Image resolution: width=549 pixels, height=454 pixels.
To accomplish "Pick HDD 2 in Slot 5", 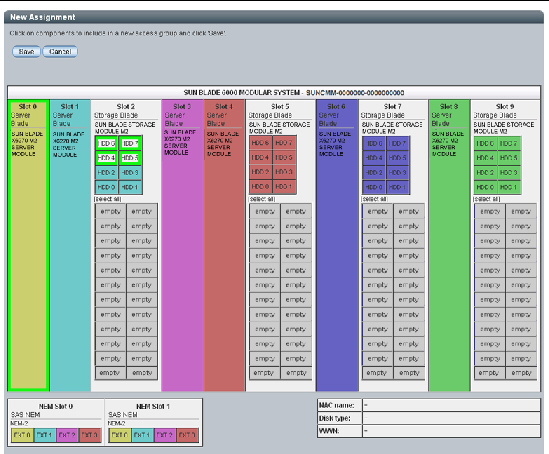I will [261, 172].
